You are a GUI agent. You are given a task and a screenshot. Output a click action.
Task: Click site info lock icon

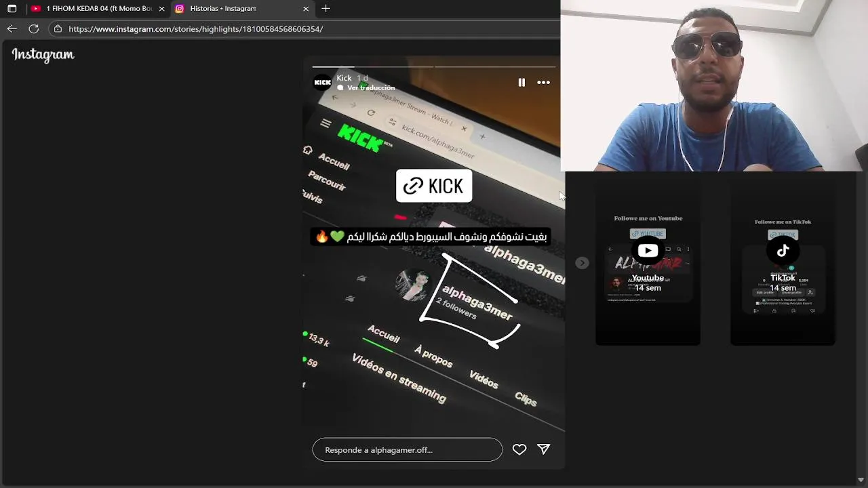click(x=58, y=29)
